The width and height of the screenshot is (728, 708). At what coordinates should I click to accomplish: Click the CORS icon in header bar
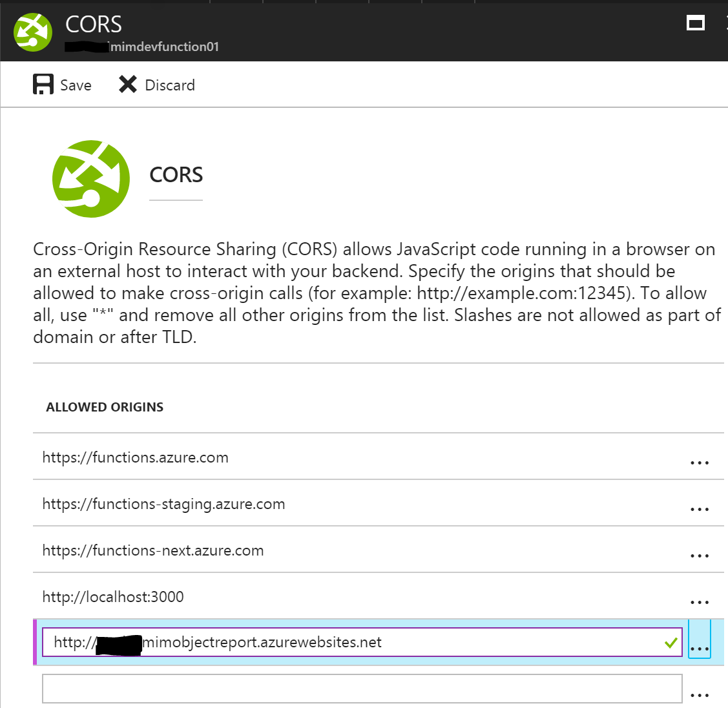click(x=32, y=31)
